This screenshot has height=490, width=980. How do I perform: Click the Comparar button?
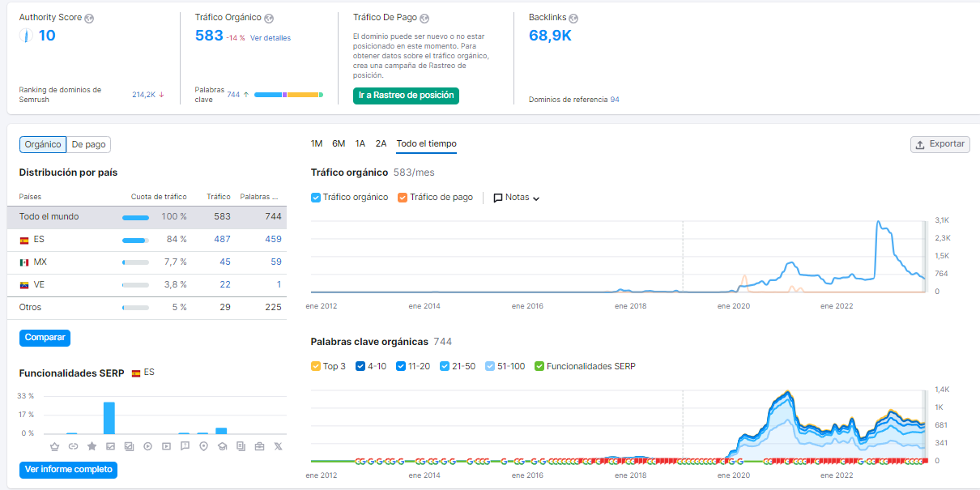[x=45, y=338]
